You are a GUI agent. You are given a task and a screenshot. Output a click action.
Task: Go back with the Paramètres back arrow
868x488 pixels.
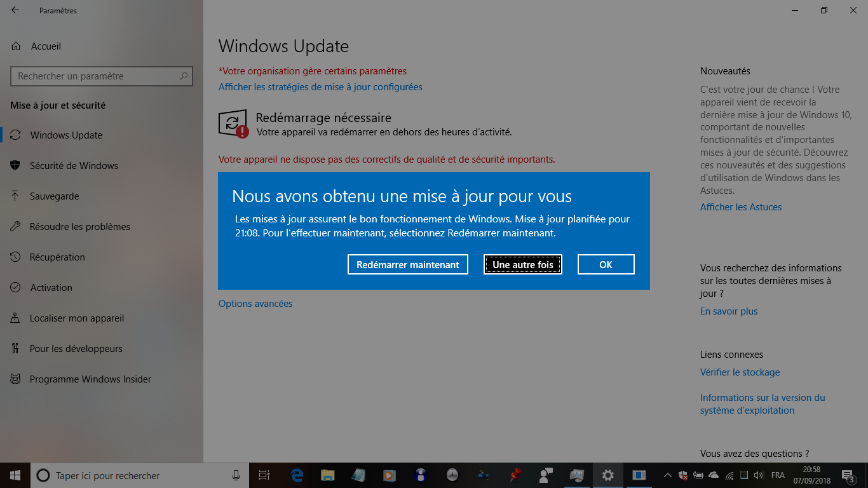tap(15, 10)
